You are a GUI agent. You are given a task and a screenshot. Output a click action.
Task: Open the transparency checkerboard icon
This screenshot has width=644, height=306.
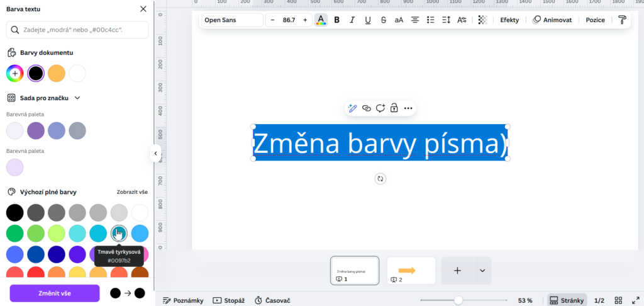coord(482,20)
